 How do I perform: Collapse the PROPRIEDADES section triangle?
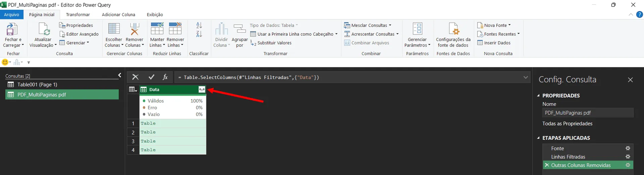coord(538,95)
